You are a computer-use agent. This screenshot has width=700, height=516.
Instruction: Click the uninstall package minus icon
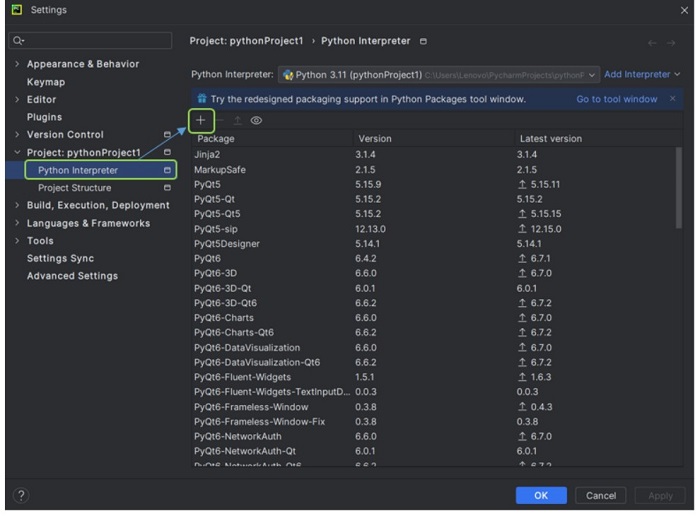220,120
